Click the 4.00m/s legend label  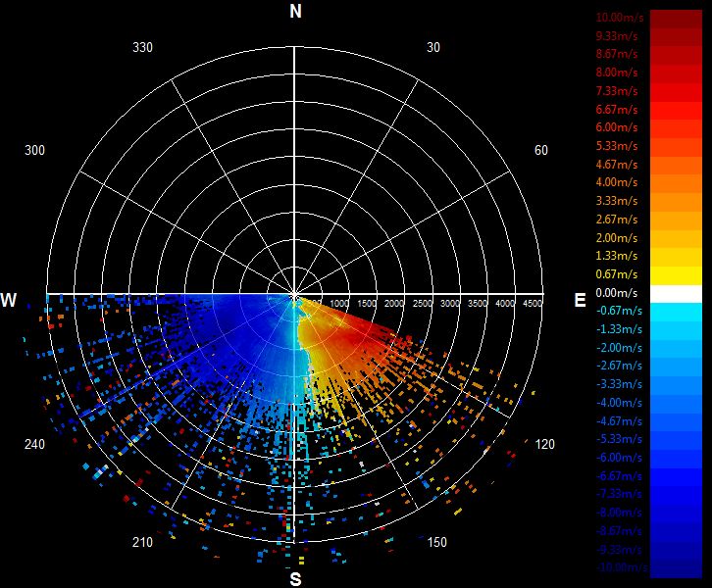tap(617, 182)
